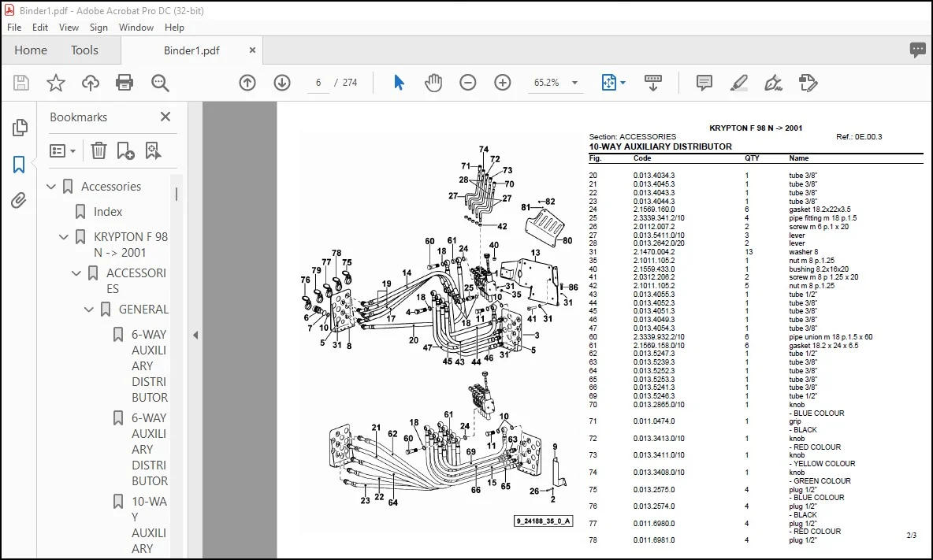Open the Window menu
Image resolution: width=933 pixels, height=560 pixels.
(x=136, y=28)
